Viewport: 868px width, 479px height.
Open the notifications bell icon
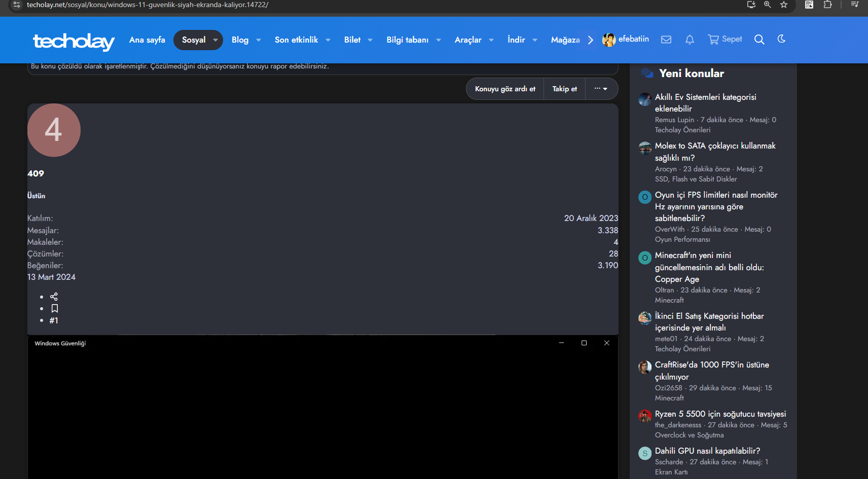pyautogui.click(x=690, y=40)
